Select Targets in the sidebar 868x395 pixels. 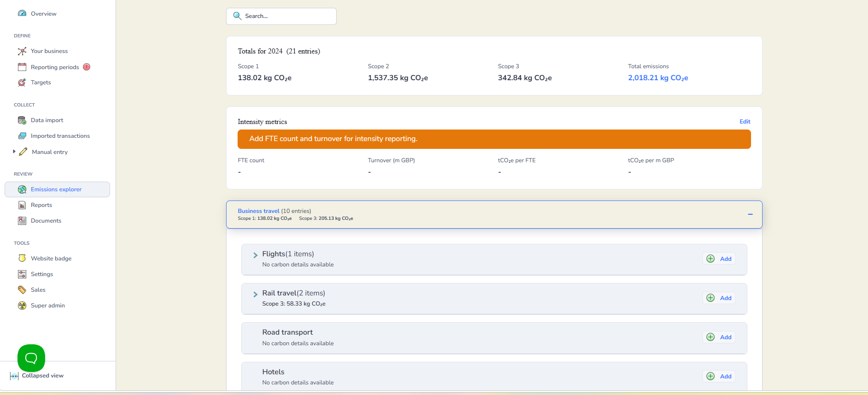(41, 83)
